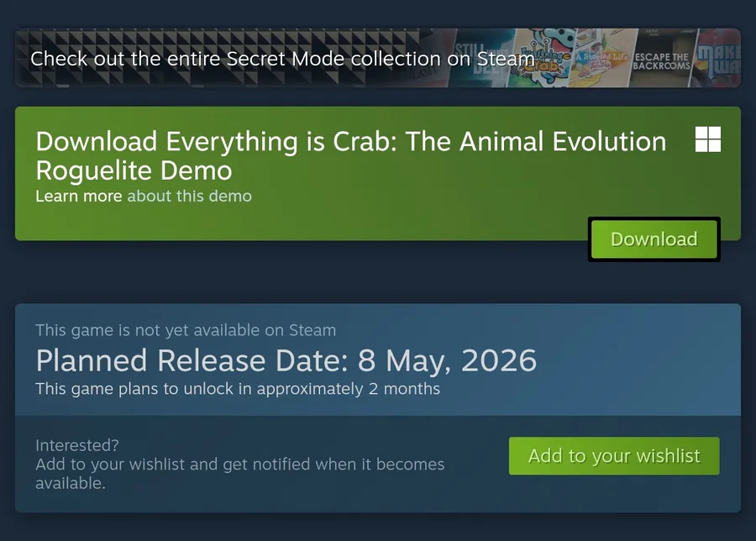Click 'This game is not yet available' notice

click(186, 330)
